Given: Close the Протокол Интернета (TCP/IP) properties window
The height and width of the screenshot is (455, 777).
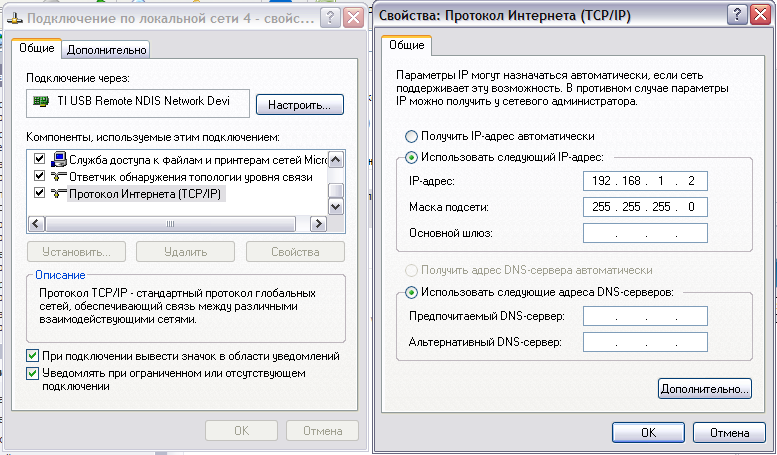Looking at the screenshot, I should pyautogui.click(x=759, y=15).
